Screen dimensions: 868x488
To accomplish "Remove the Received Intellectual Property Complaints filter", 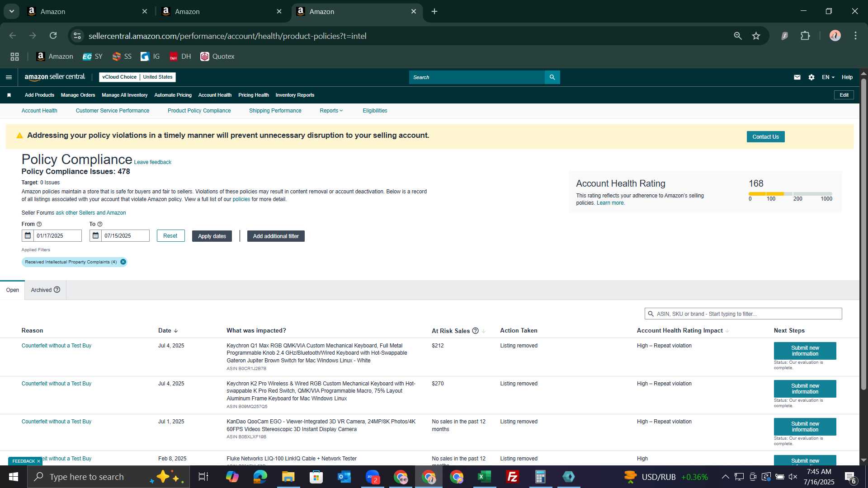I will click(x=123, y=262).
